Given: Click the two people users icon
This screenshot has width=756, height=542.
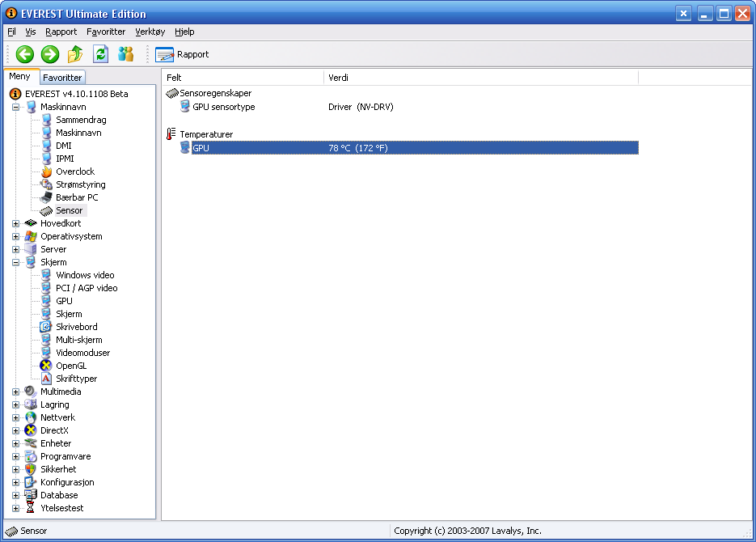Looking at the screenshot, I should [125, 54].
